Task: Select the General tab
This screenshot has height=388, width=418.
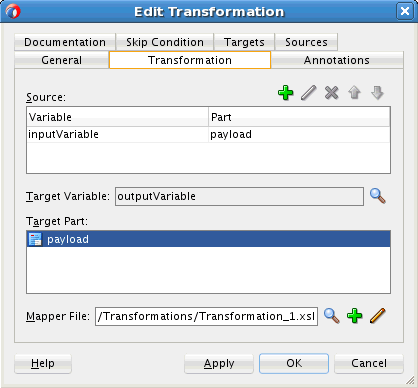Action: pyautogui.click(x=62, y=60)
